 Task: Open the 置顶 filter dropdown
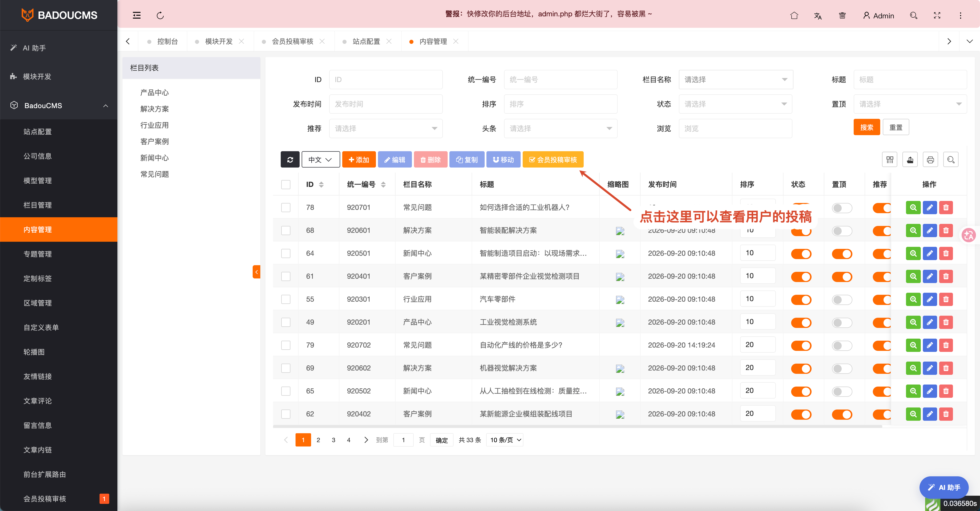tap(910, 104)
